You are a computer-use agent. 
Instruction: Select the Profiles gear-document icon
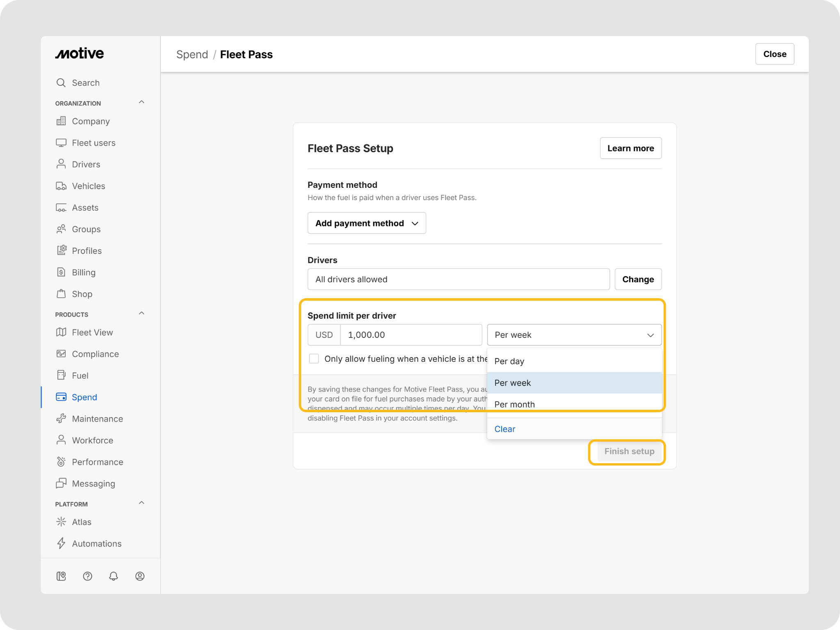[x=61, y=251]
